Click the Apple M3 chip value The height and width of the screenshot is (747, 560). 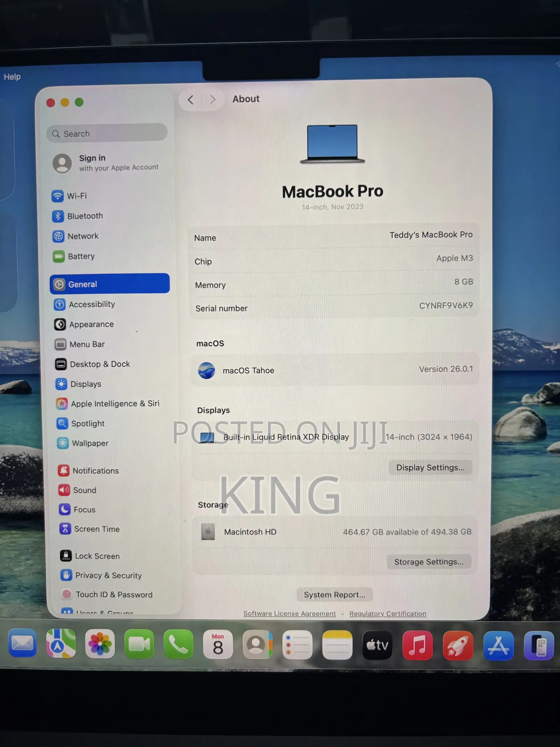(x=455, y=258)
